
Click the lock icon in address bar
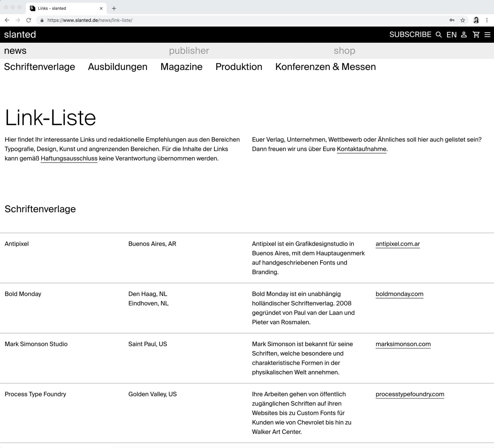42,20
